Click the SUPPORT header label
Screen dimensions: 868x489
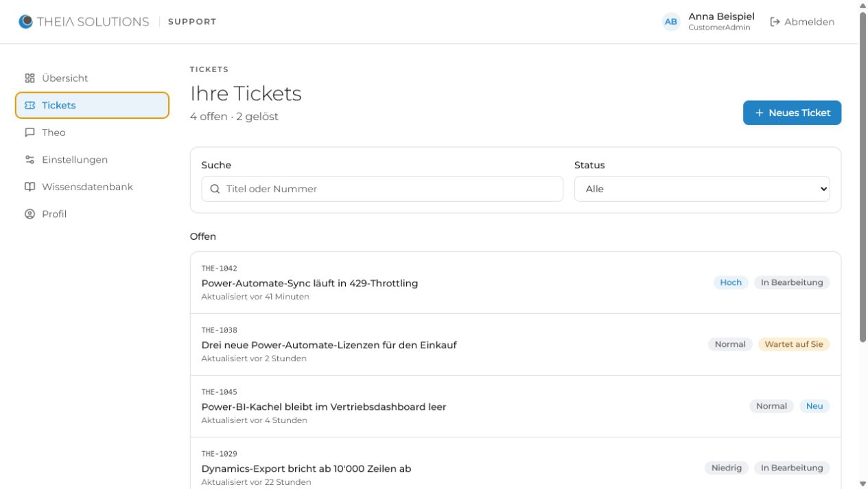pyautogui.click(x=192, y=22)
